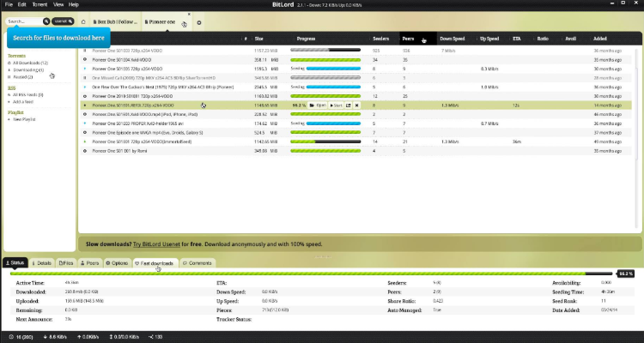Image resolution: width=644 pixels, height=343 pixels.
Task: Click status icon of Pioneer One Episode one WVGA
Action: (85, 133)
